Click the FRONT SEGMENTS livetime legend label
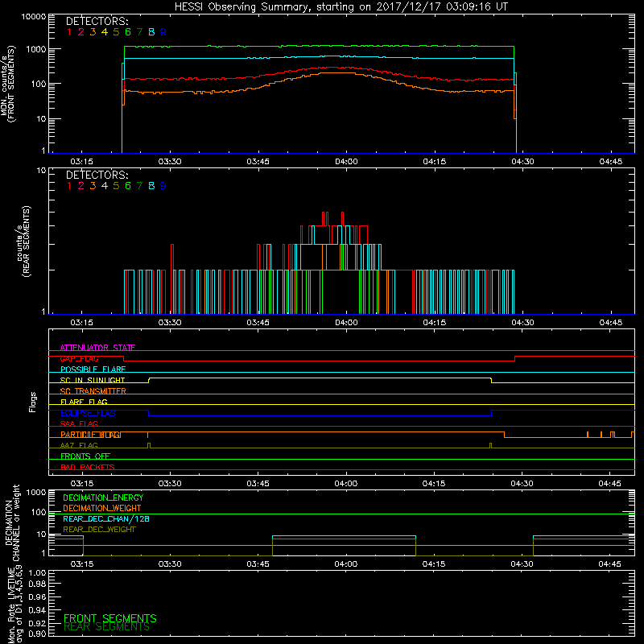This screenshot has height=644, width=644. (x=110, y=618)
